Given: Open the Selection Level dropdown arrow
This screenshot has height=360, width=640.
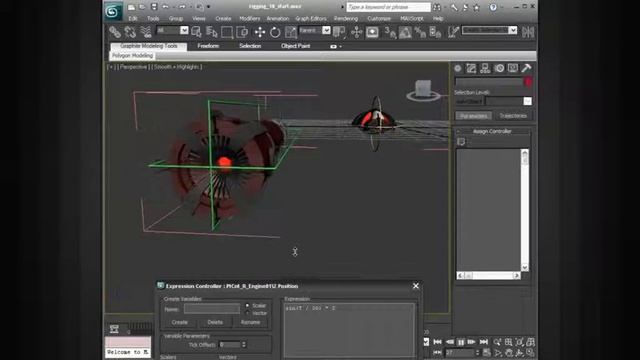Looking at the screenshot, I should point(527,101).
